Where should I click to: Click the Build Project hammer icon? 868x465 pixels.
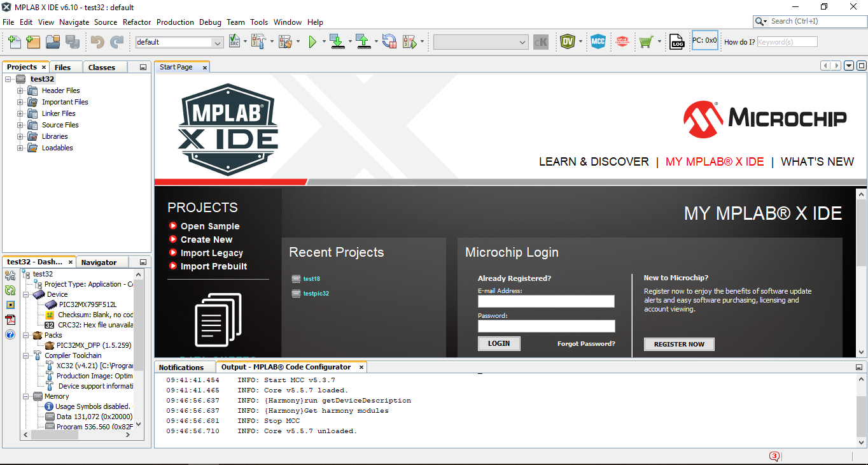258,42
